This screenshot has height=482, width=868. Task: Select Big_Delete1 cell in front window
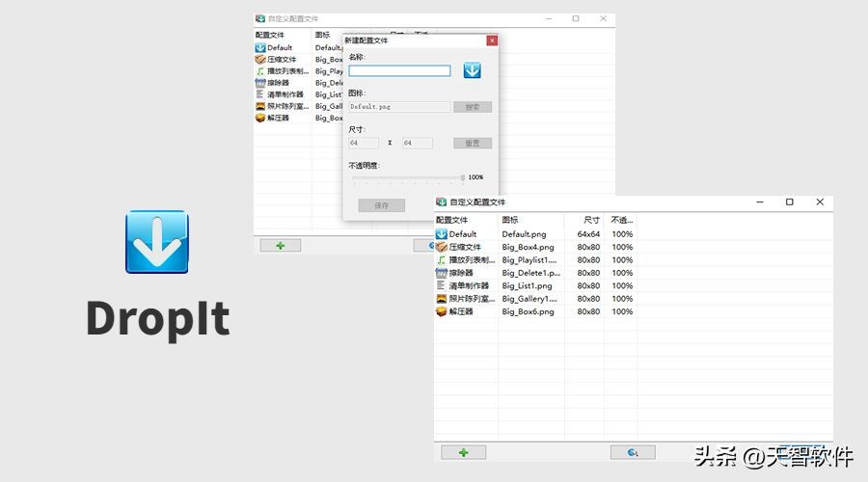(530, 273)
